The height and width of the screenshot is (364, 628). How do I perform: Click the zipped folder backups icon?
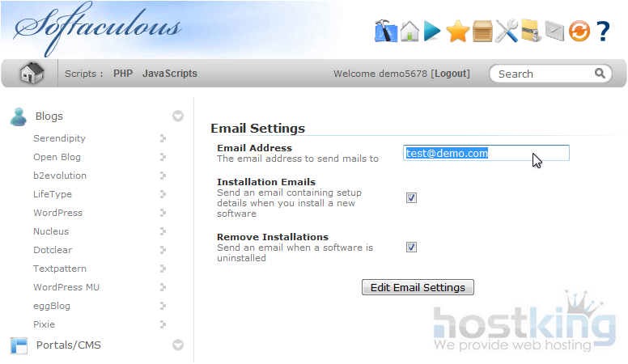531,32
